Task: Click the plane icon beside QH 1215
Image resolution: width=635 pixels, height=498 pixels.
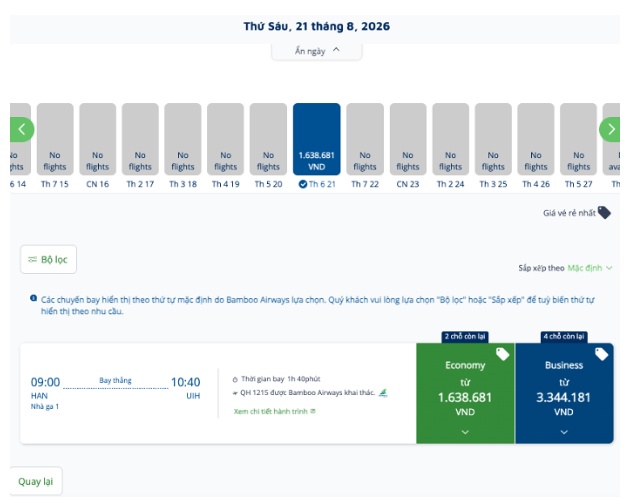Action: [235, 393]
